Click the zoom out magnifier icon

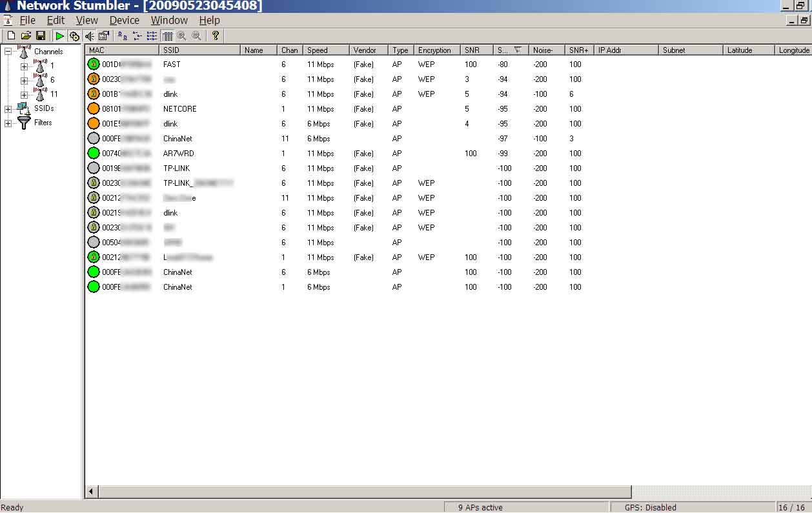point(196,36)
